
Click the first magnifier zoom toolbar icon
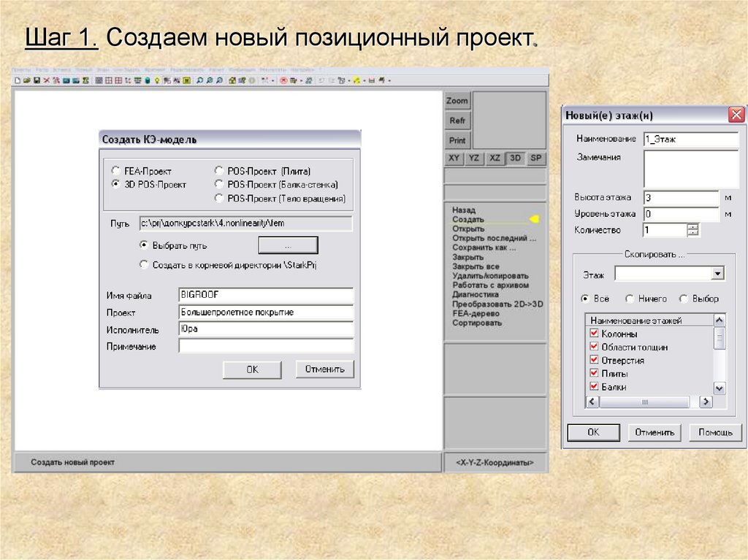tap(199, 80)
